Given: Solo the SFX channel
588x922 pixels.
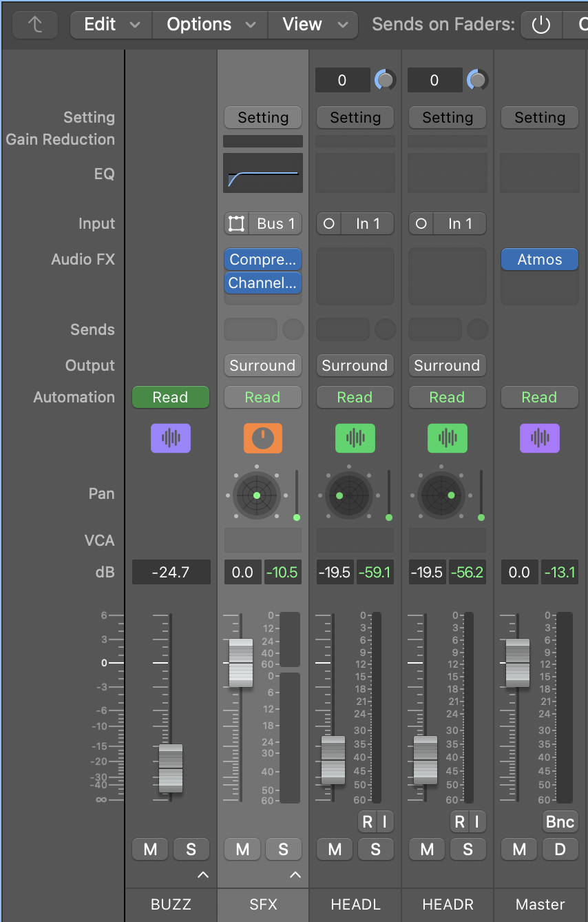Looking at the screenshot, I should click(284, 850).
